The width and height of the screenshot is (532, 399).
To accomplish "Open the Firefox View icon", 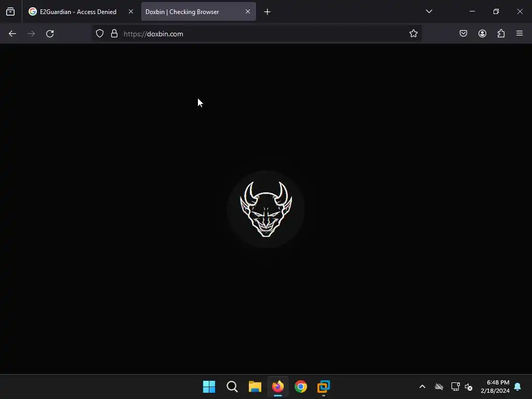I will [x=10, y=11].
